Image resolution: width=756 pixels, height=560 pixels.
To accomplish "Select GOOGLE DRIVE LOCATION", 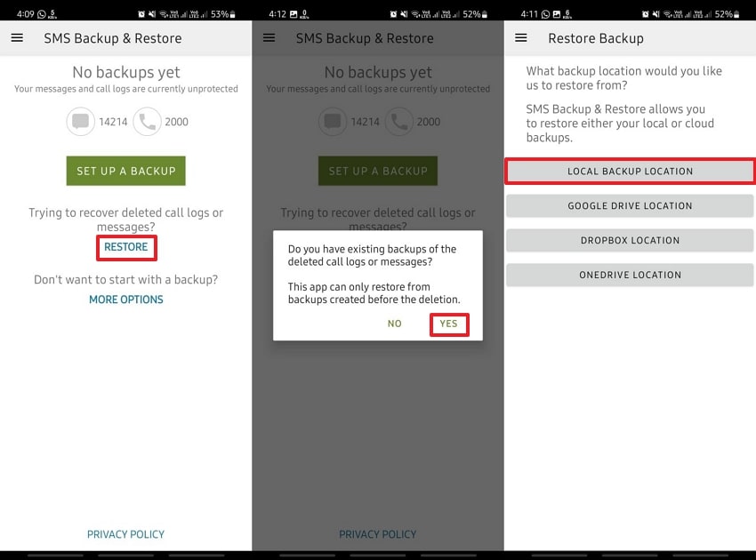I will tap(630, 206).
